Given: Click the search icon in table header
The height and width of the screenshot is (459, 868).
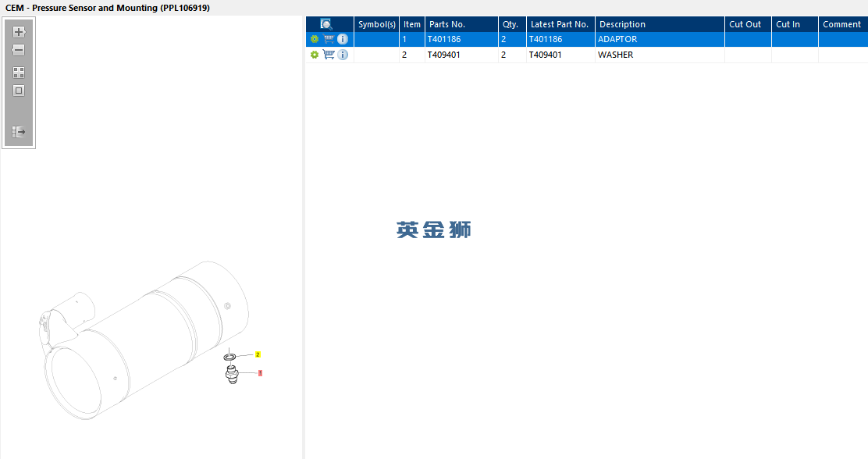Looking at the screenshot, I should [x=326, y=24].
